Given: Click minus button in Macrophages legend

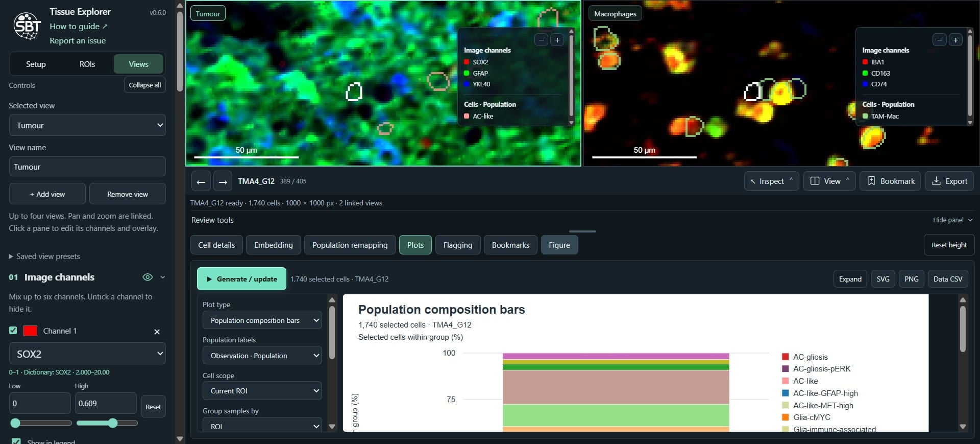Looking at the screenshot, I should coord(940,40).
